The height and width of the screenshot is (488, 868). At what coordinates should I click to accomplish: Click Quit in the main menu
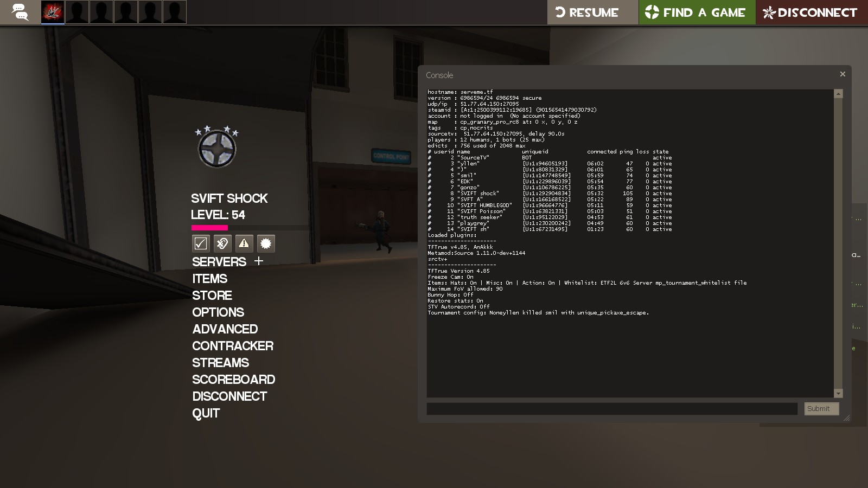(x=206, y=414)
